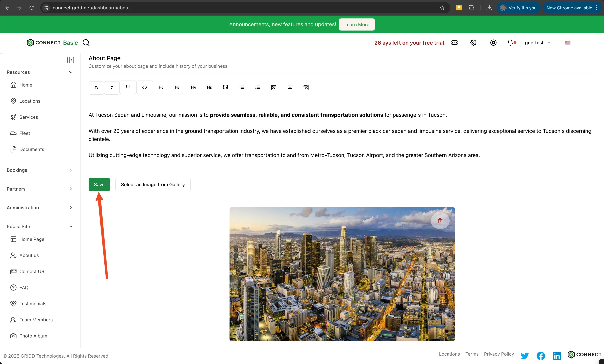Open notifications bell
This screenshot has width=604, height=364.
510,43
